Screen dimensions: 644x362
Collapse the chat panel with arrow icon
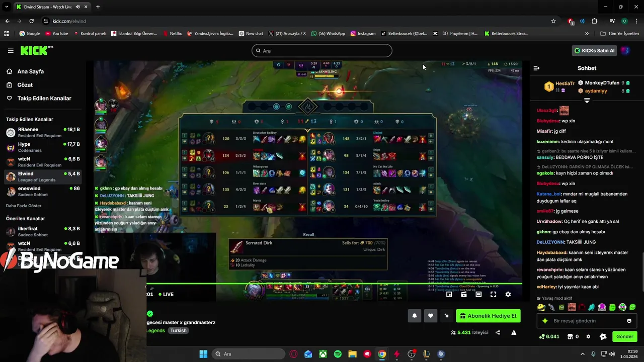[x=536, y=68]
